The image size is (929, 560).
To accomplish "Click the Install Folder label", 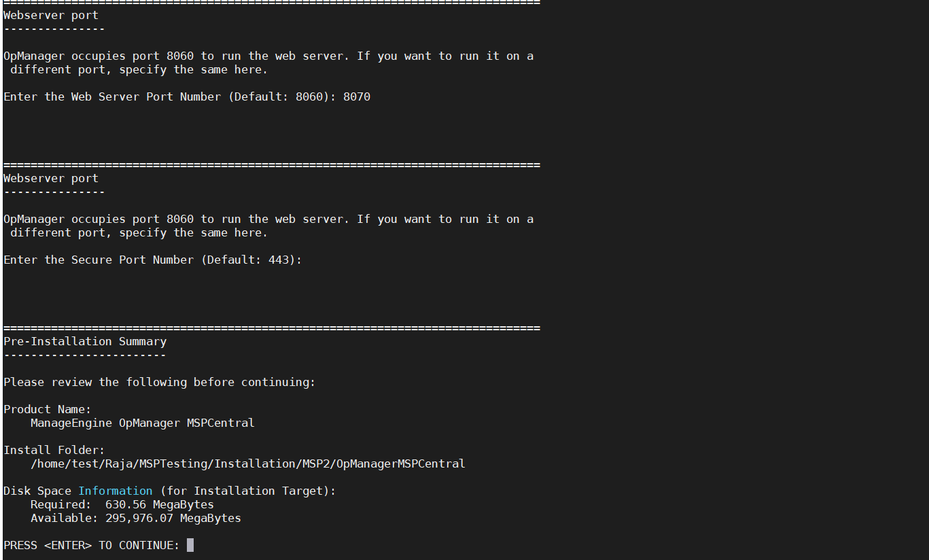I will pos(54,450).
